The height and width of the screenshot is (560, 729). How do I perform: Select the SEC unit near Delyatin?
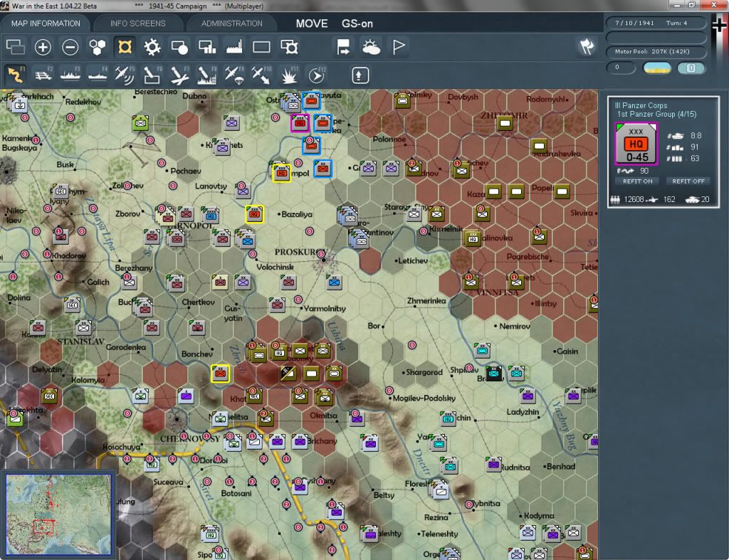pos(49,396)
